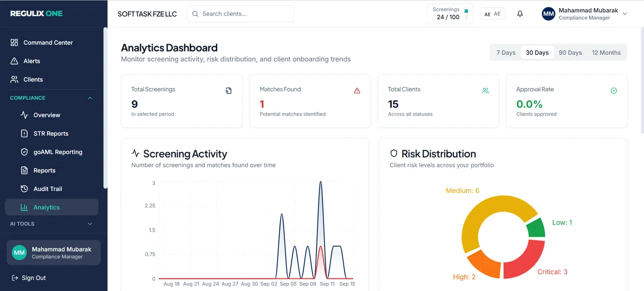The height and width of the screenshot is (291, 644).
Task: Click the Matches Found warning icon
Action: tap(357, 90)
